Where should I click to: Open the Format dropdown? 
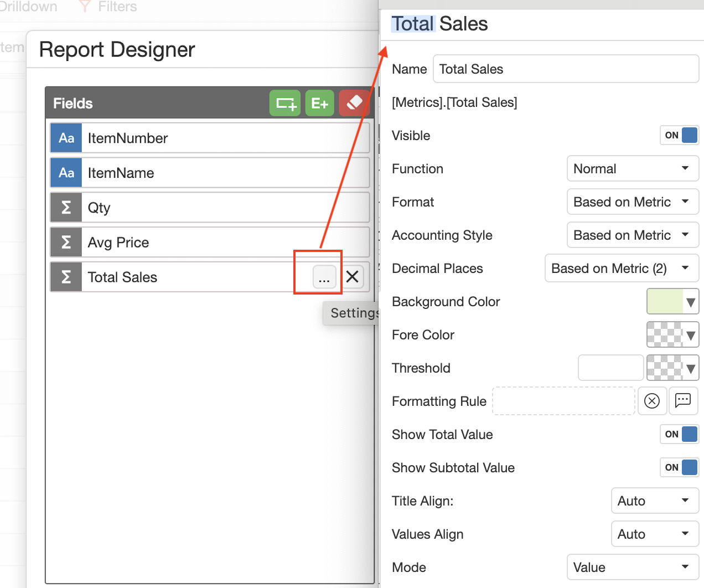tap(633, 202)
